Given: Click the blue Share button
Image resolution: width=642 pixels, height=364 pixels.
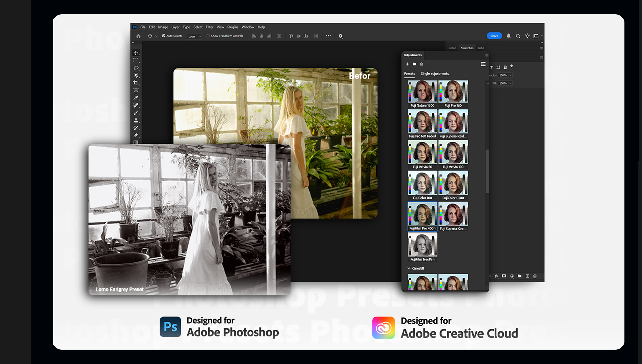Looking at the screenshot, I should click(494, 36).
